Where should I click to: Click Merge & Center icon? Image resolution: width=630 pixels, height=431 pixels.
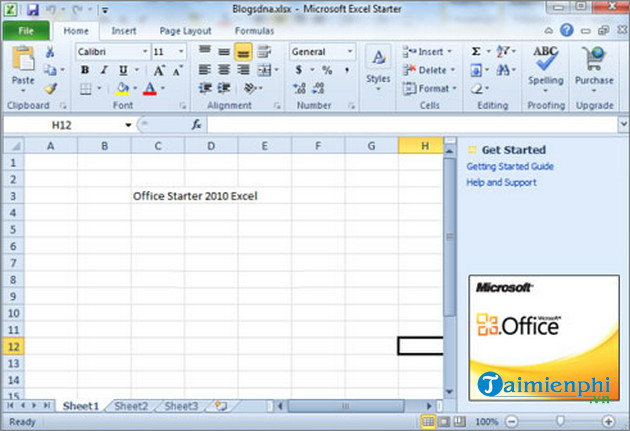click(264, 70)
